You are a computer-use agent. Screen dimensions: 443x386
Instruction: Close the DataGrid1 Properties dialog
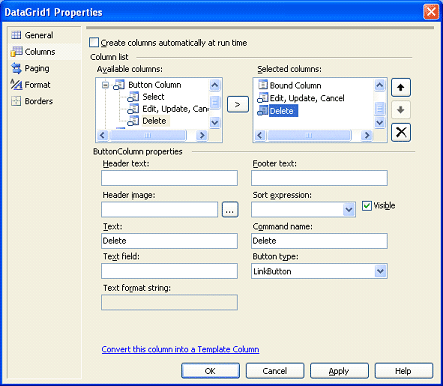pos(431,12)
